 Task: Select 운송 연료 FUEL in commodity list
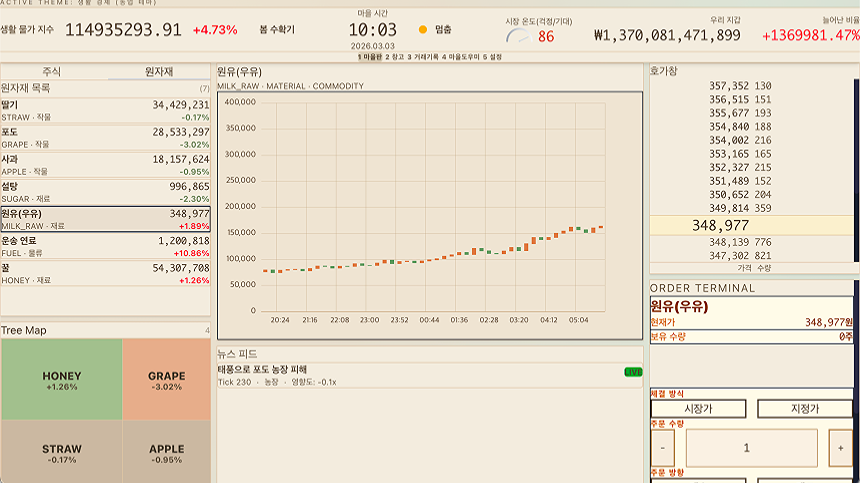[x=105, y=246]
